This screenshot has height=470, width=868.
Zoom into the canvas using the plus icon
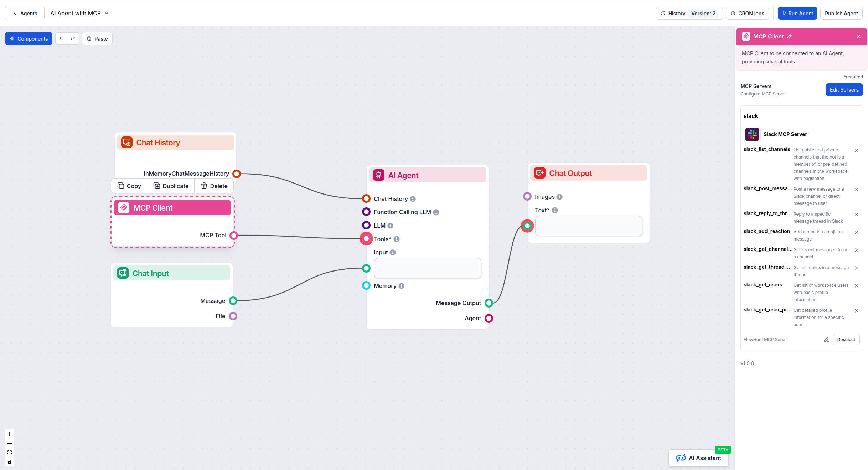9,434
